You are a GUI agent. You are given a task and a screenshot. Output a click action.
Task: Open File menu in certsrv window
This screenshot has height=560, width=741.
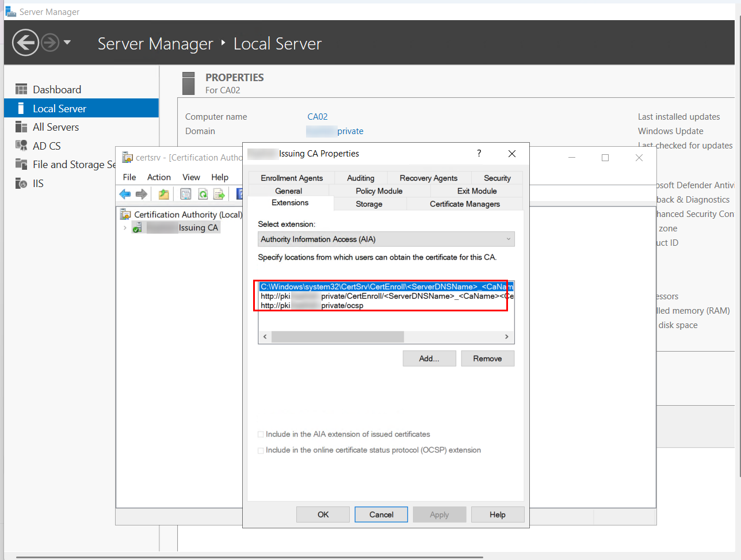(129, 177)
